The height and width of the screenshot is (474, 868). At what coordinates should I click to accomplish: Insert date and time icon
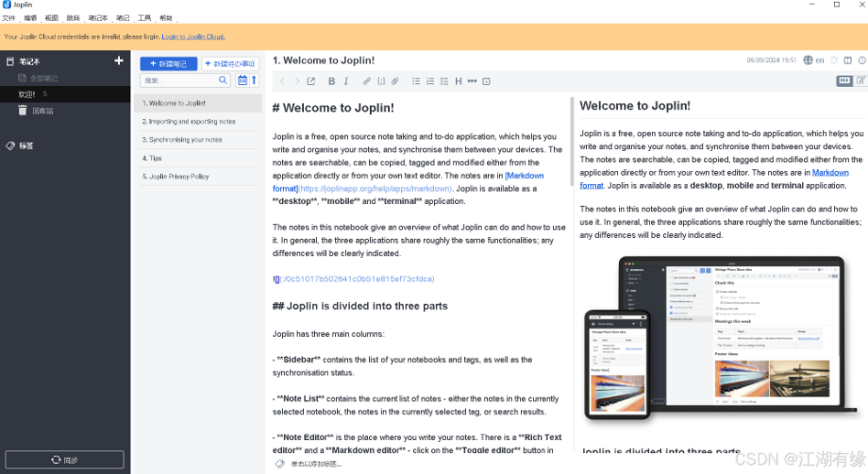click(x=487, y=81)
